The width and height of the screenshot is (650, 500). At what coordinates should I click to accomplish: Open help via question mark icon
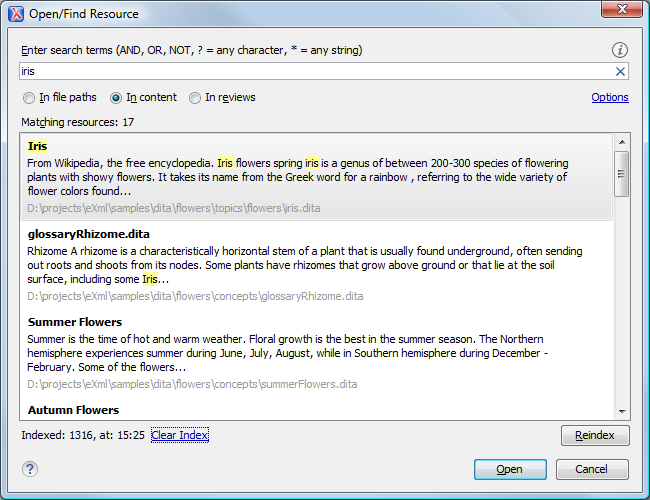30,469
